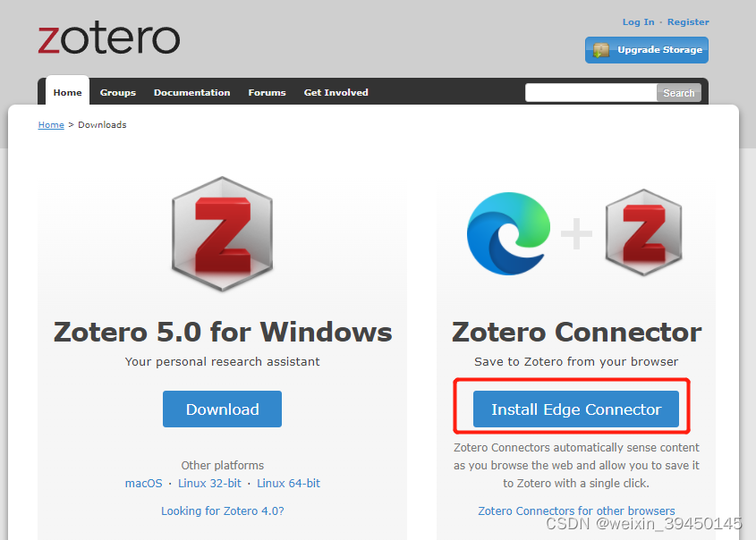This screenshot has height=540, width=756.
Task: Focus the site search input field
Action: pos(590,92)
